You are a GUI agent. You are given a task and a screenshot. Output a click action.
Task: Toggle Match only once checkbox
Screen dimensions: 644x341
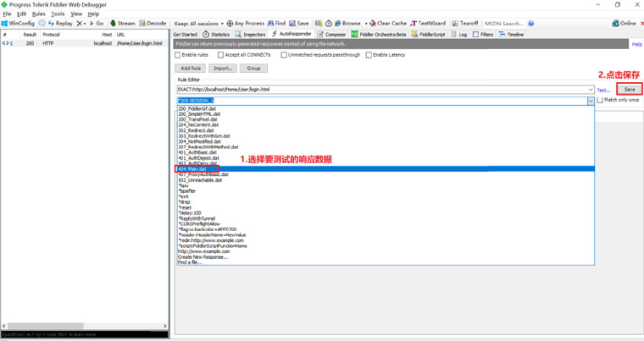pyautogui.click(x=600, y=100)
